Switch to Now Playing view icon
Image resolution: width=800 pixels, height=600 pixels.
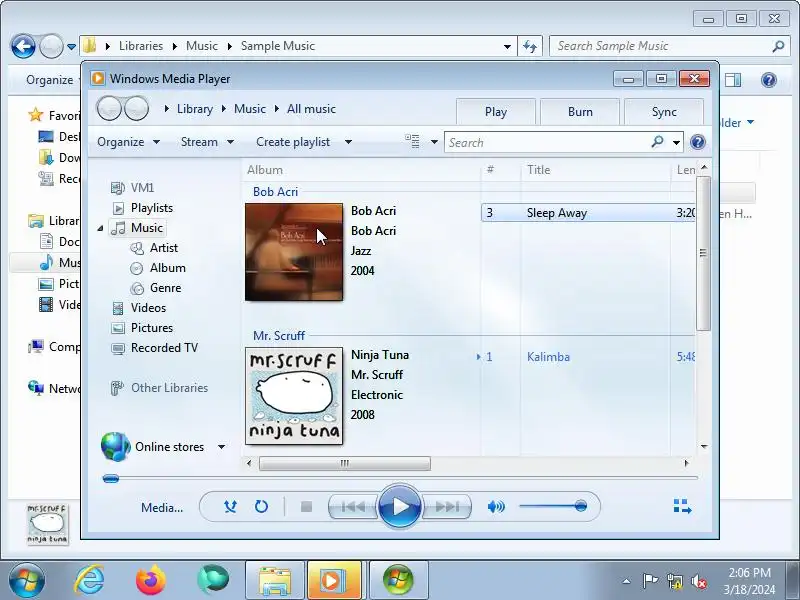click(x=682, y=506)
